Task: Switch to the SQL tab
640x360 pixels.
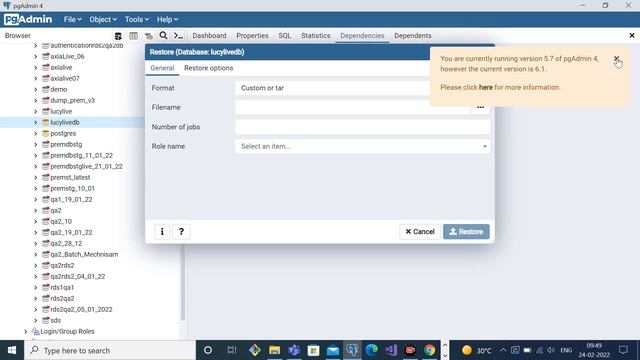Action: click(x=284, y=36)
